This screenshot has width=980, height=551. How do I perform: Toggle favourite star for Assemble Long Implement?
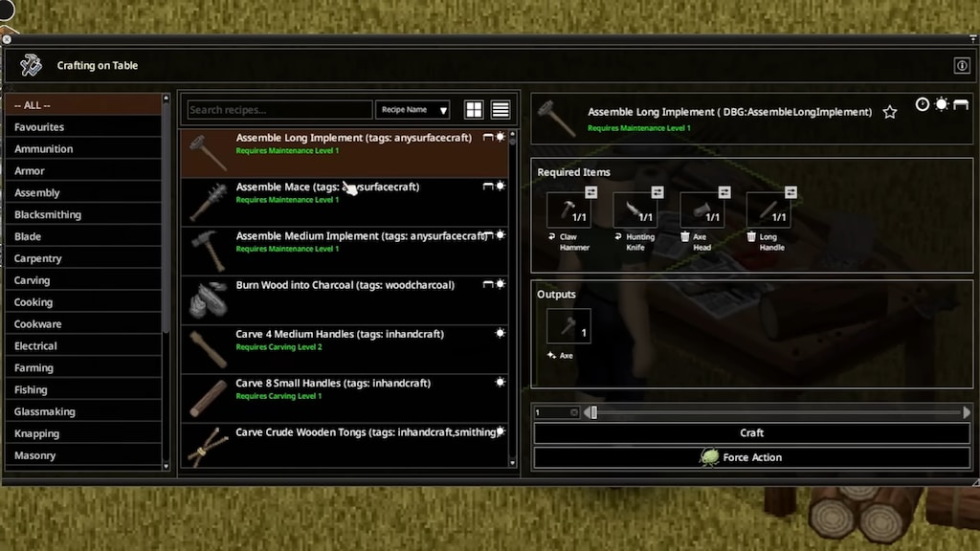(890, 112)
